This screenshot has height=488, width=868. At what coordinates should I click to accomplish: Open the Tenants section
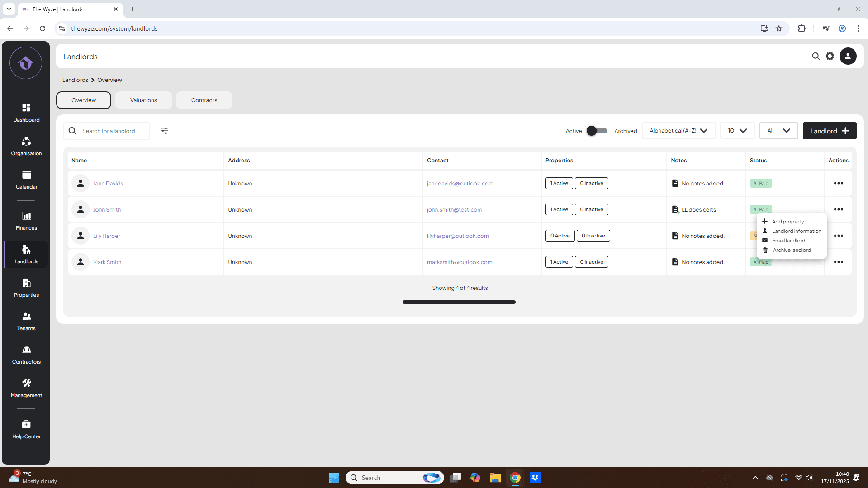pos(26,321)
